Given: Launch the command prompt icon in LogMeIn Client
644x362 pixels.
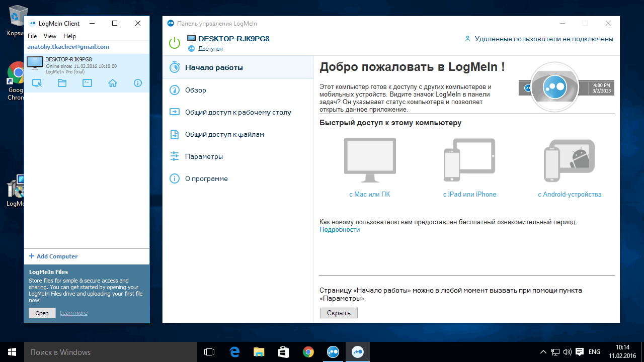Looking at the screenshot, I should pyautogui.click(x=87, y=83).
